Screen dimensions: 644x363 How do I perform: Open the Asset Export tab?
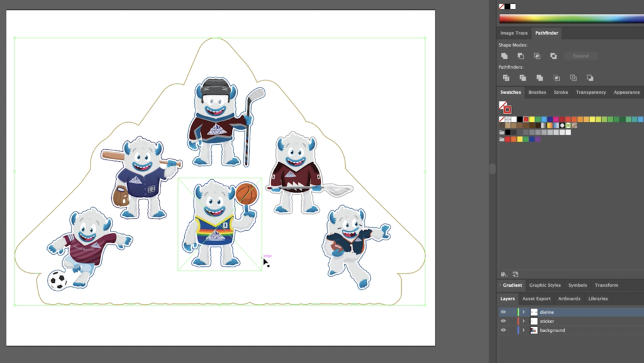pos(536,299)
